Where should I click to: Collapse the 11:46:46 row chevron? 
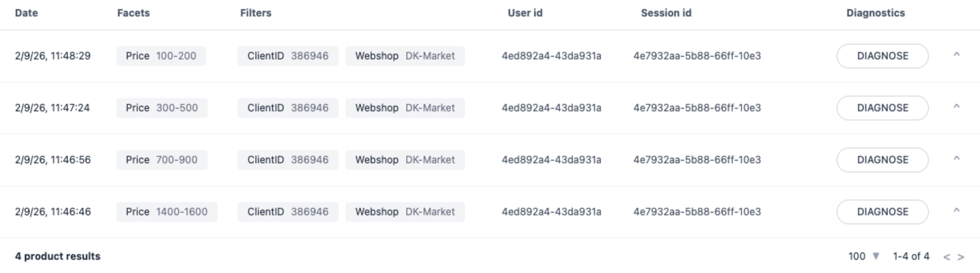point(957,211)
